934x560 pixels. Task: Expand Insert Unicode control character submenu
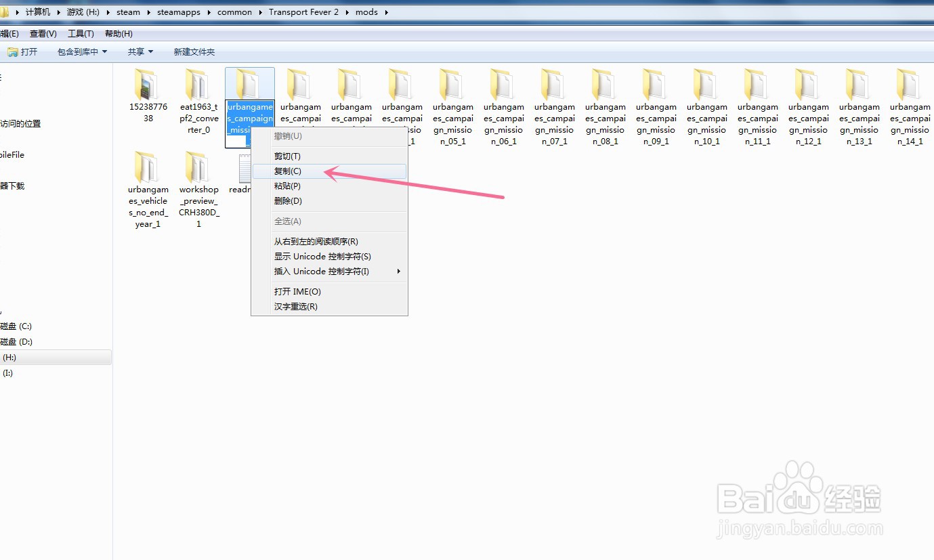click(329, 272)
